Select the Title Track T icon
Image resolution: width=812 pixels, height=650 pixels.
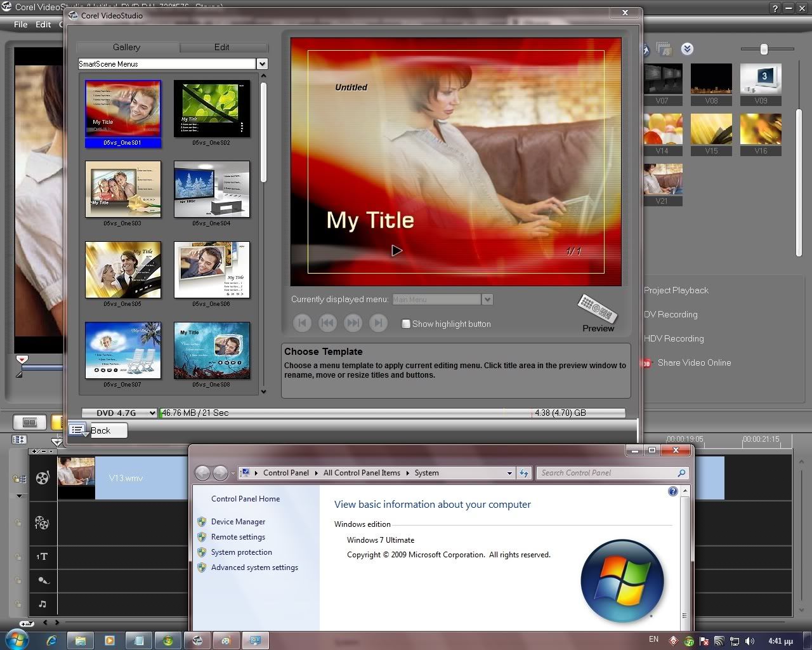[x=42, y=557]
